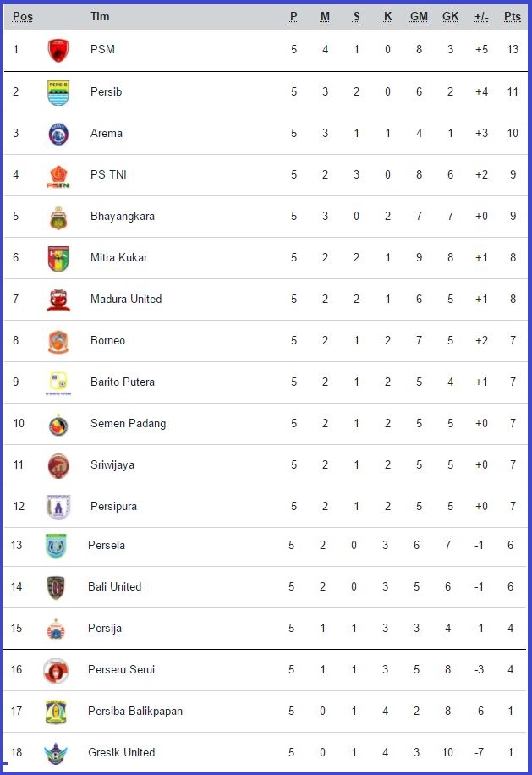
Task: Click the Sriwijaya team logo
Action: (x=58, y=466)
